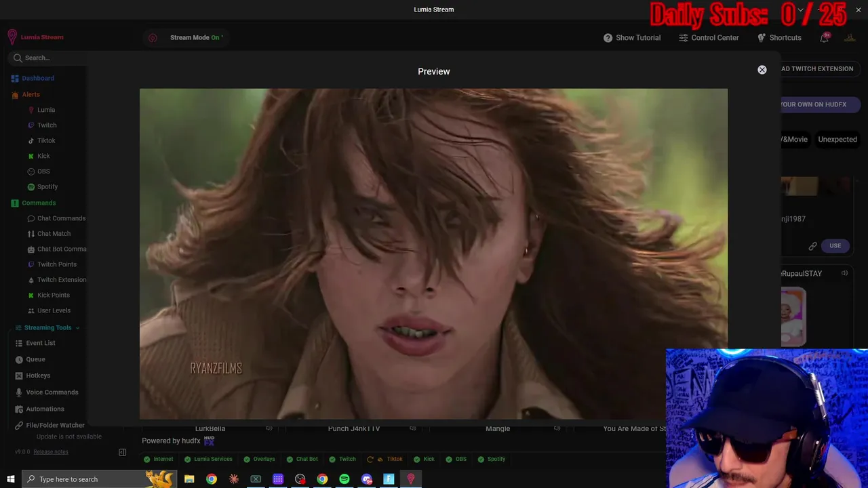Click the Chat Bot status indicator

coord(302,459)
